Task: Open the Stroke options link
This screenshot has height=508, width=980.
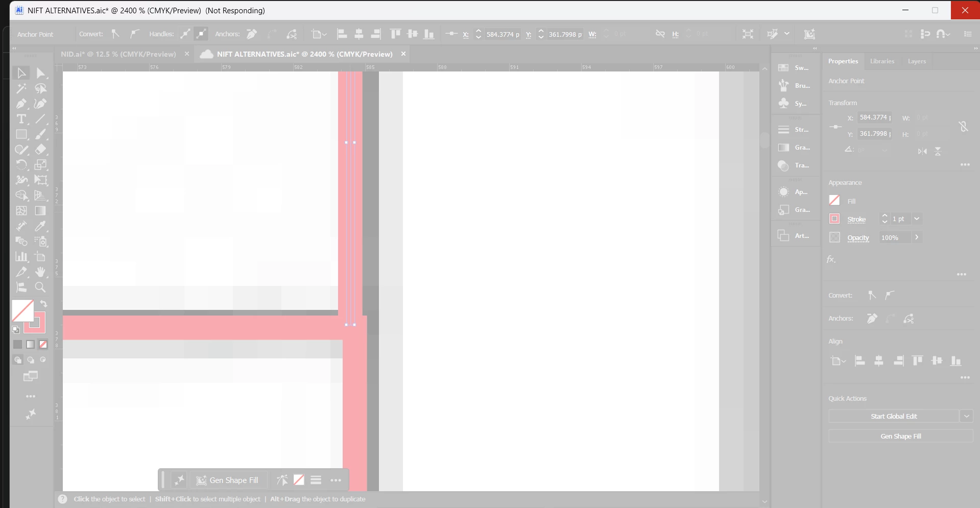Action: click(x=856, y=220)
